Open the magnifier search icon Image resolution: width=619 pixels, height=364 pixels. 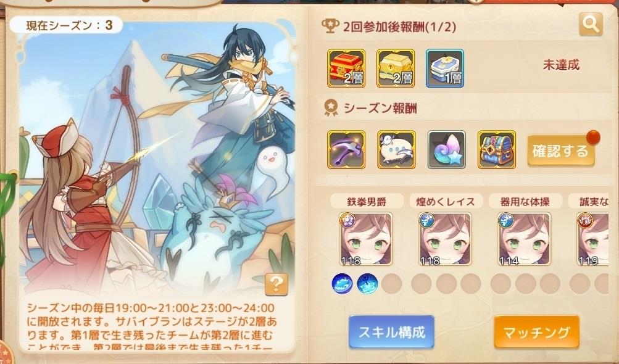pyautogui.click(x=591, y=25)
